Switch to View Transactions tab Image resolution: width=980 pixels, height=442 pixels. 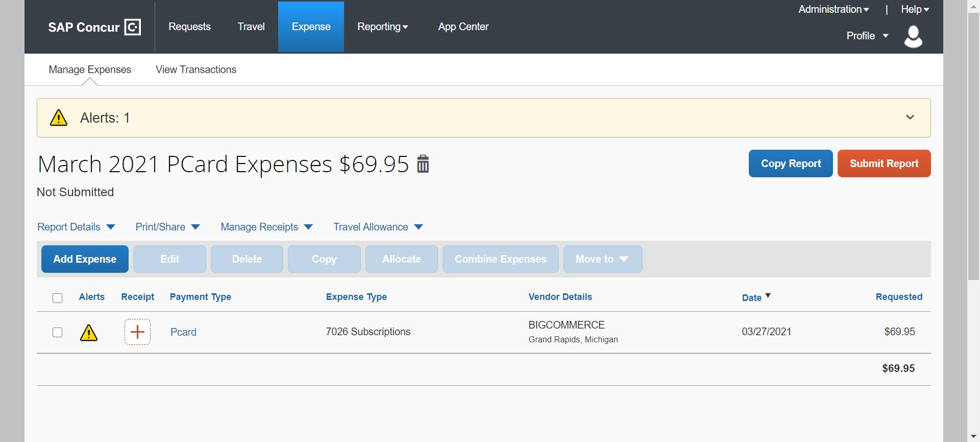click(x=196, y=69)
